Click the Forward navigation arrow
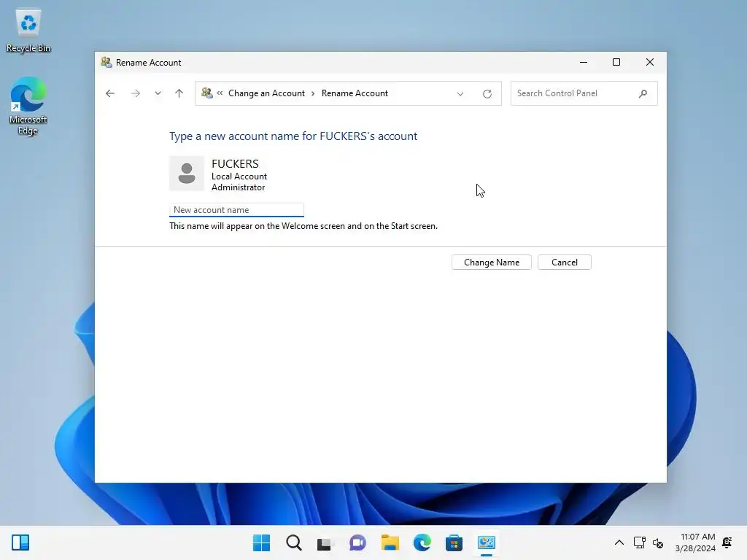The height and width of the screenshot is (560, 747). (136, 93)
